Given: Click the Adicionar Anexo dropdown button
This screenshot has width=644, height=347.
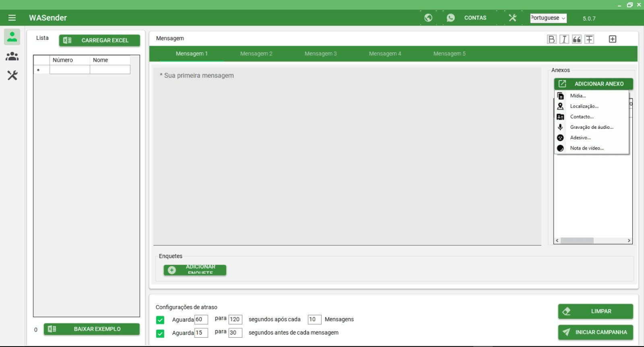Looking at the screenshot, I should [x=593, y=84].
